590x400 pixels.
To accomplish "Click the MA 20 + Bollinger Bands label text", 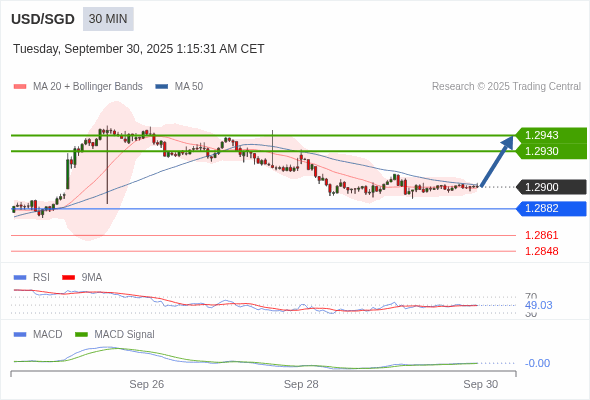I will pos(88,87).
